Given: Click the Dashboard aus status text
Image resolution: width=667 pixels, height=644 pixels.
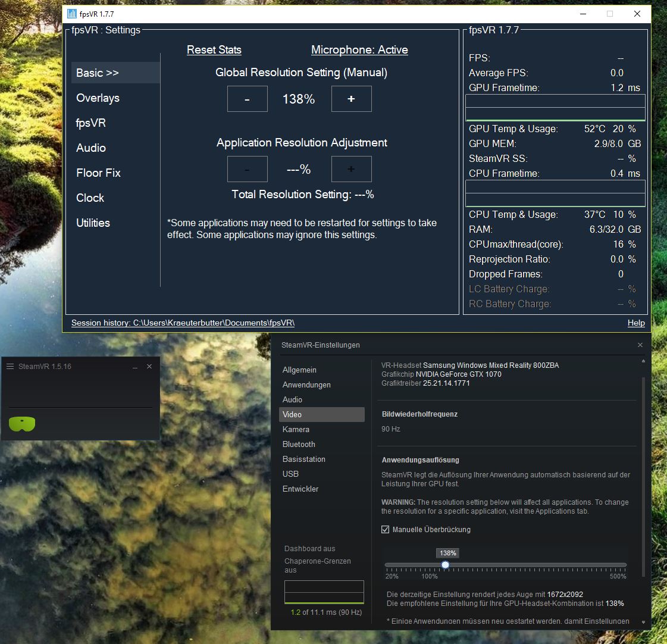Looking at the screenshot, I should pos(309,549).
